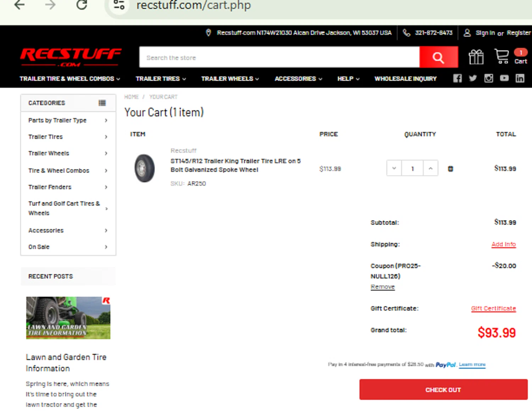
Task: Visit the Twitter page icon
Action: 473,78
